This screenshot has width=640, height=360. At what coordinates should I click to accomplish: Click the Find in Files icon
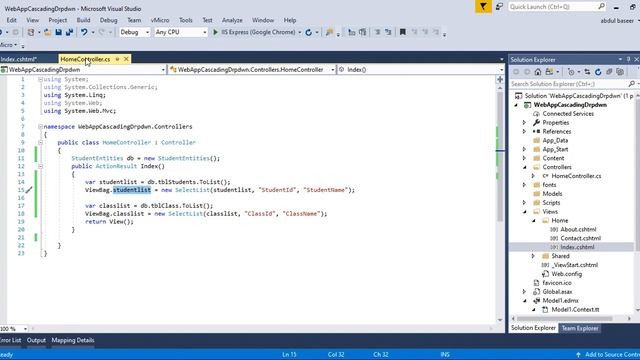tap(329, 32)
